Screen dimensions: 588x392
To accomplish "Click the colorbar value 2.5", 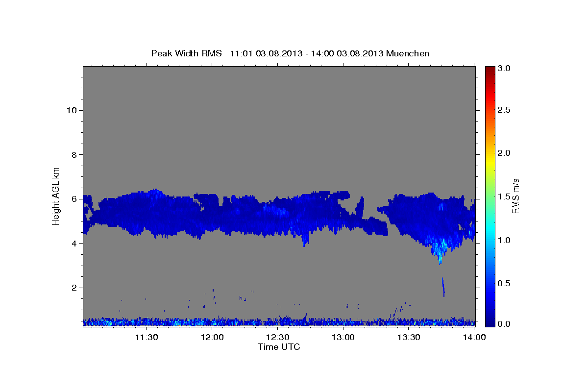I will [505, 110].
